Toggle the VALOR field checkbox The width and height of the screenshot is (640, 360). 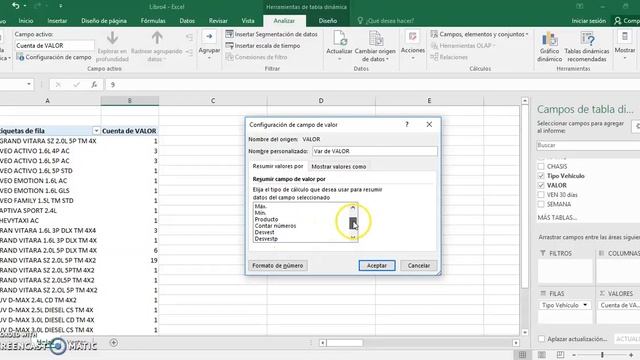(541, 185)
